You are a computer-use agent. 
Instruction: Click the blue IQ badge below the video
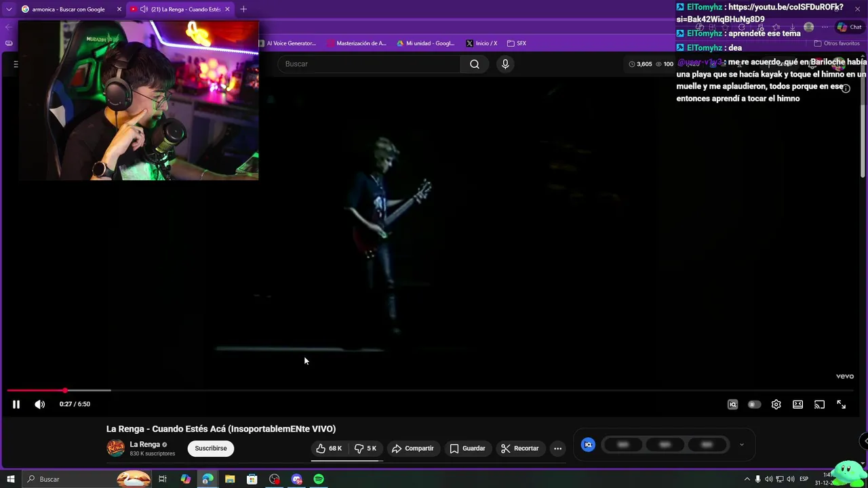pos(588,445)
